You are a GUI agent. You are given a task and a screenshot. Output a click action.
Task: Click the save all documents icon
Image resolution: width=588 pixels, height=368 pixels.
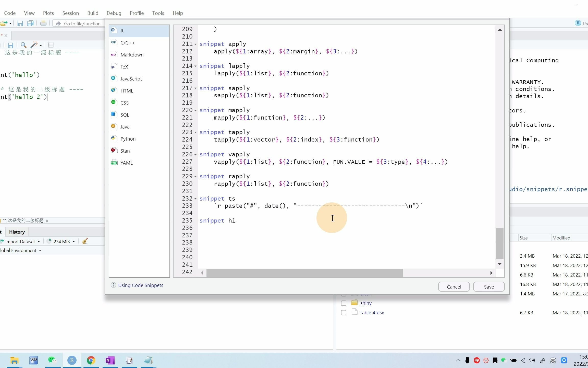pyautogui.click(x=30, y=24)
